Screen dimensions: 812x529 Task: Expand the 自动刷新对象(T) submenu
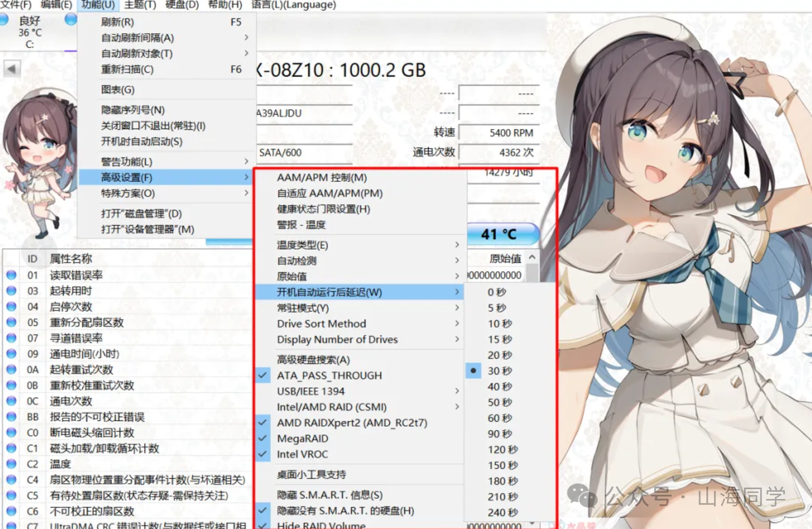click(x=166, y=54)
